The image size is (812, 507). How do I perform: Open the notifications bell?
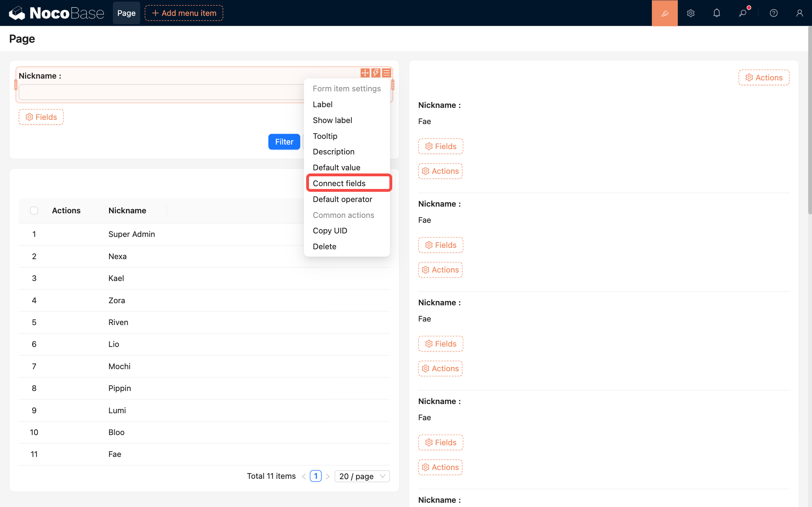(716, 13)
